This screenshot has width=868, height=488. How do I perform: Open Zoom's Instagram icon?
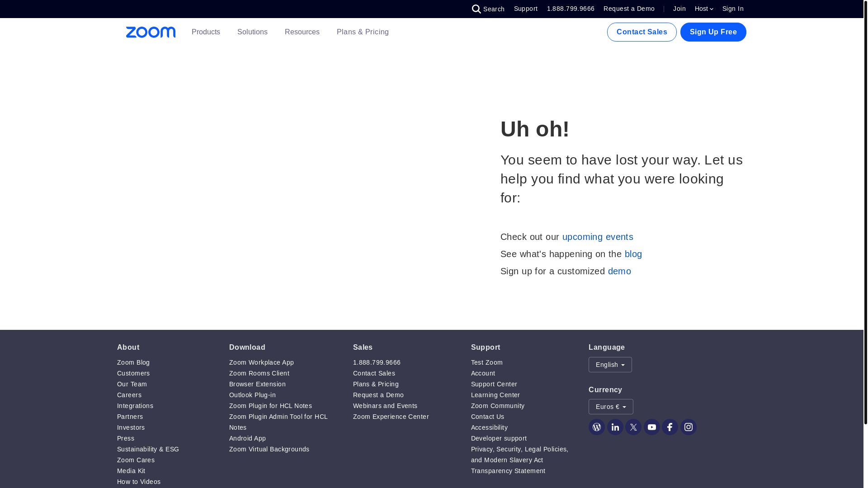point(689,427)
